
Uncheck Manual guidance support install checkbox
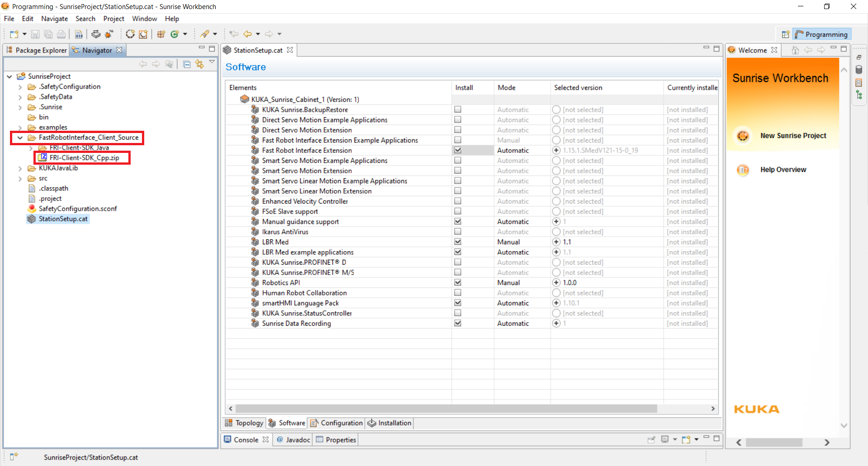(458, 222)
